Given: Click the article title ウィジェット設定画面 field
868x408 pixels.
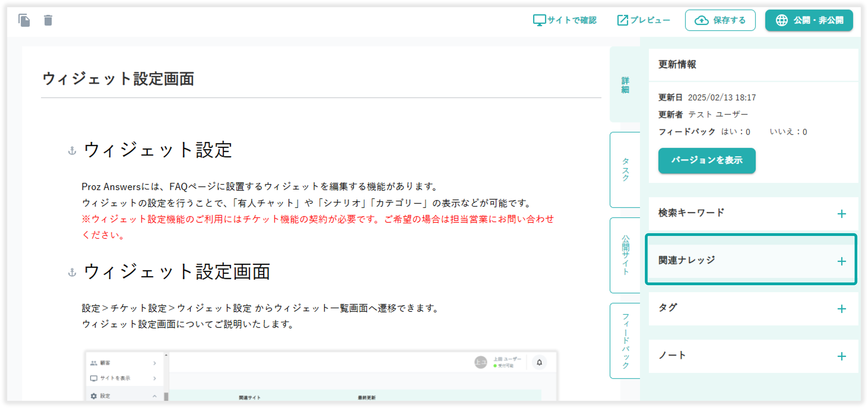Looking at the screenshot, I should (118, 79).
